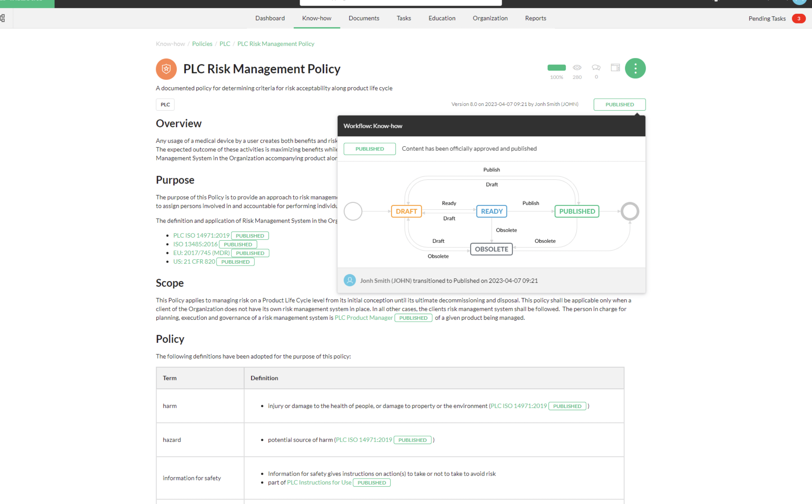Toggle the PUBLISHED badge next to ISO 13485:2016
812x504 pixels.
238,244
